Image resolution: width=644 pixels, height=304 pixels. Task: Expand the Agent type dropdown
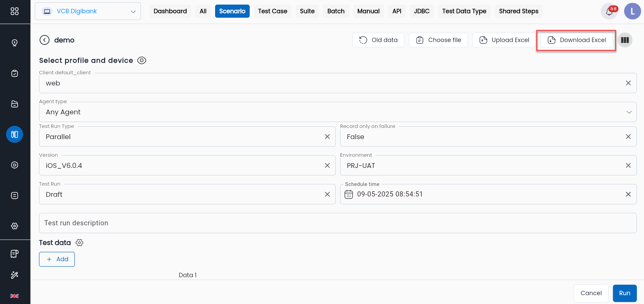(x=338, y=112)
